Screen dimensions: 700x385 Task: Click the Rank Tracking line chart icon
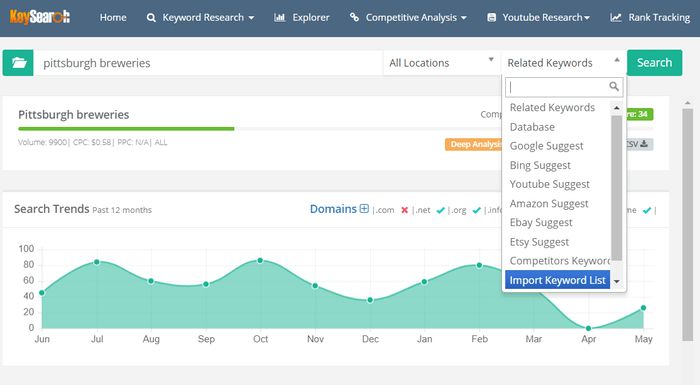(616, 17)
